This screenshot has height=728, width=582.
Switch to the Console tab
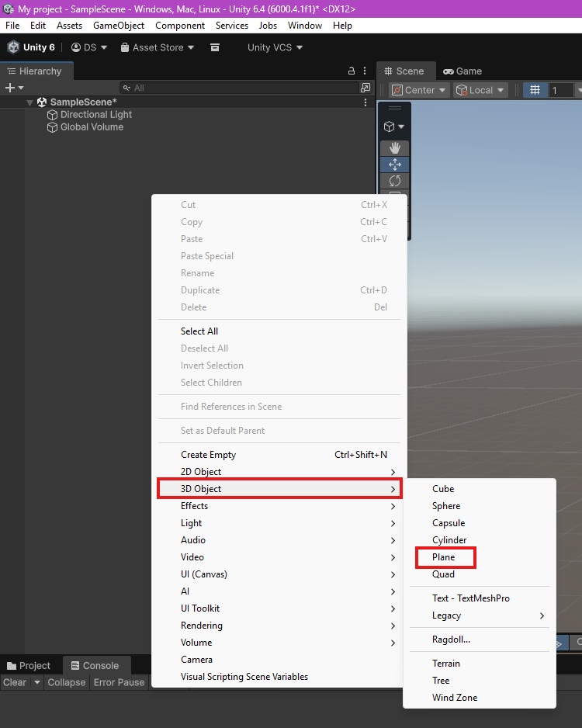[95, 665]
